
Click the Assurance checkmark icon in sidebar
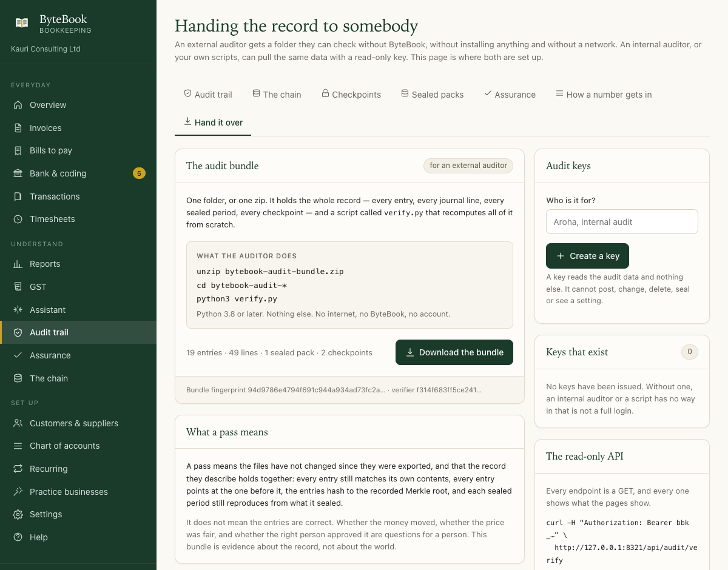pos(18,355)
